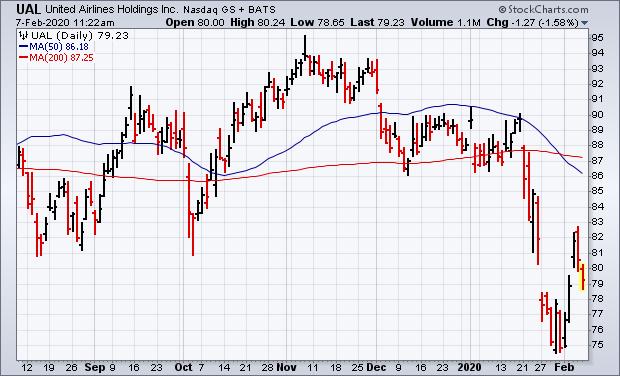The image size is (620, 376).
Task: Click the 87 price axis label
Action: pyautogui.click(x=597, y=161)
